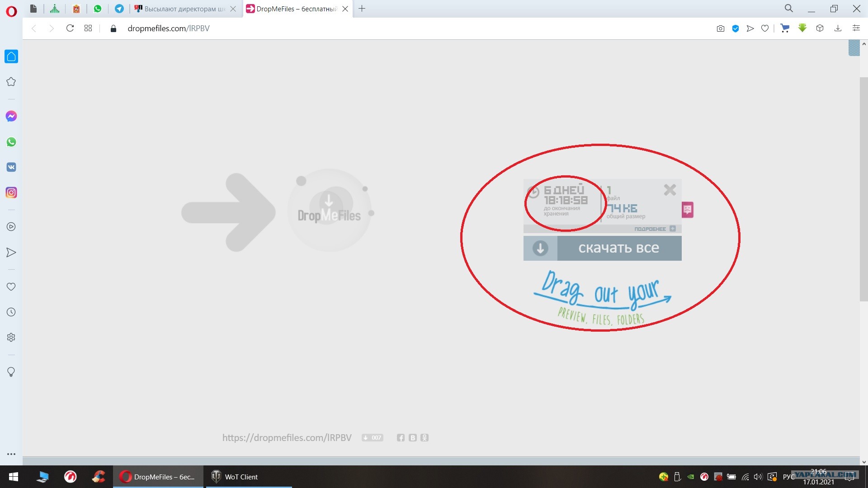Switch to the 'Высылают директорам' tab

point(185,9)
